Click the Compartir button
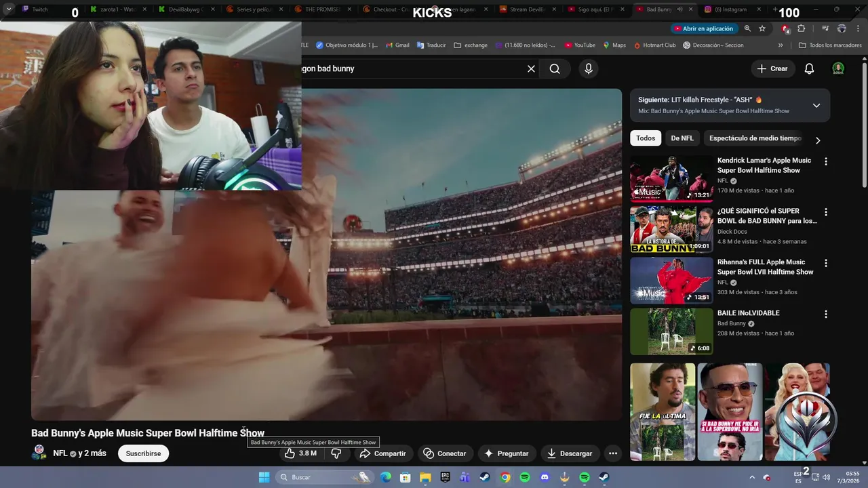Screen dimensions: 868x488 [x=382, y=453]
